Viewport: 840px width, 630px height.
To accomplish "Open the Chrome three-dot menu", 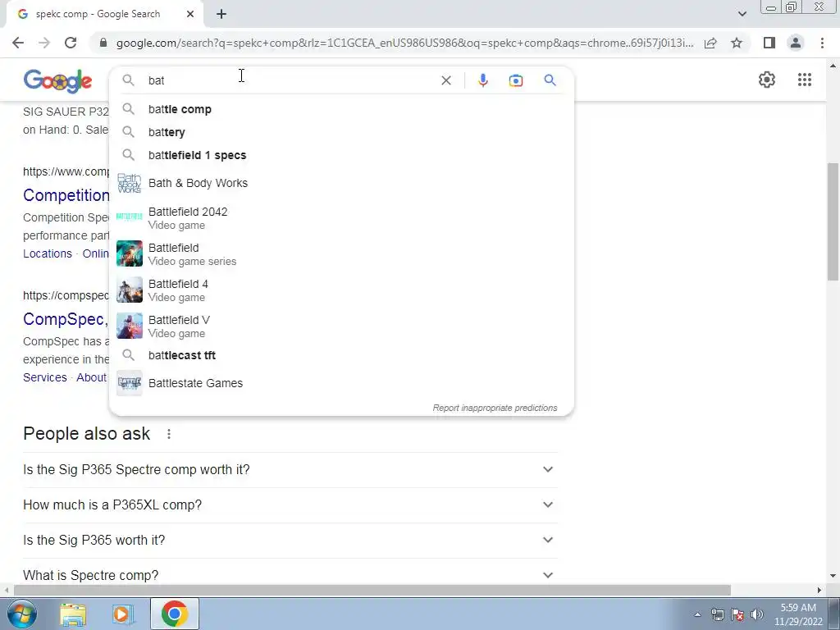I will (x=822, y=43).
